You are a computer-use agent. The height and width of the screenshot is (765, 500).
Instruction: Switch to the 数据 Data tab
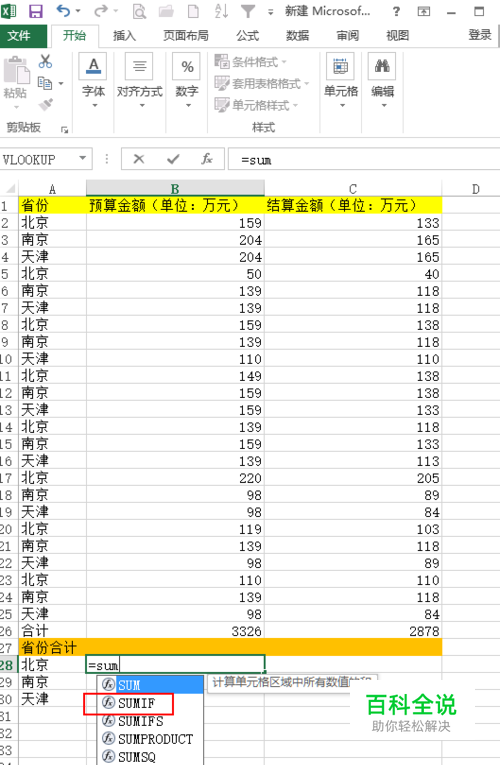(x=298, y=36)
